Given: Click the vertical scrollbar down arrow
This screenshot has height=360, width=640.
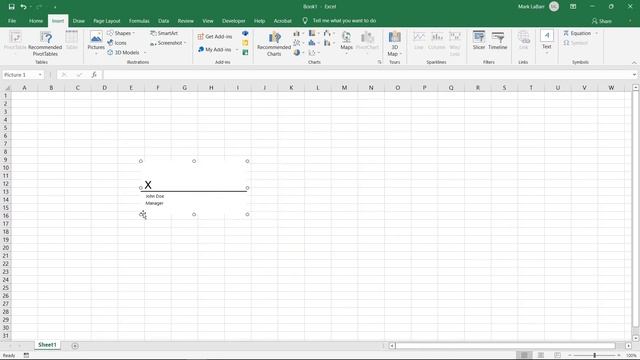Looking at the screenshot, I should 635,338.
